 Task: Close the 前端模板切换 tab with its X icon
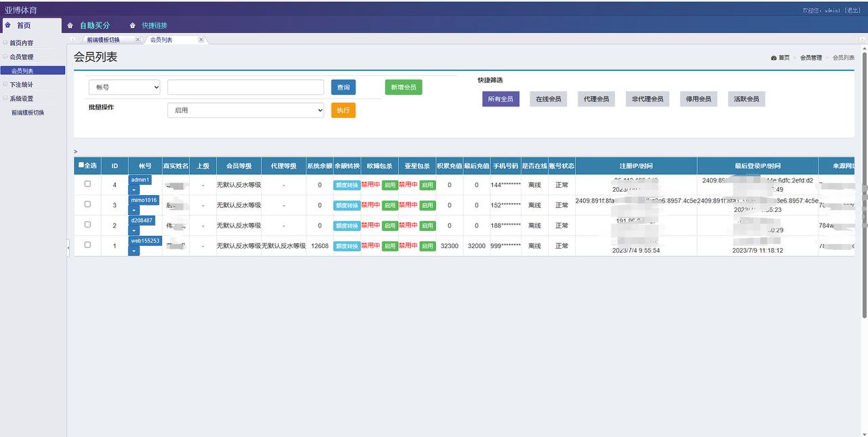coord(138,39)
